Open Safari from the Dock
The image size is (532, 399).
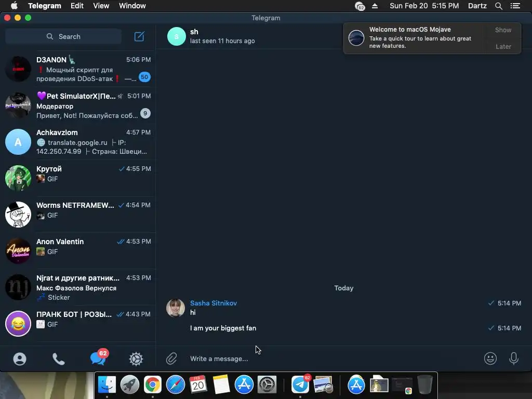pos(176,385)
